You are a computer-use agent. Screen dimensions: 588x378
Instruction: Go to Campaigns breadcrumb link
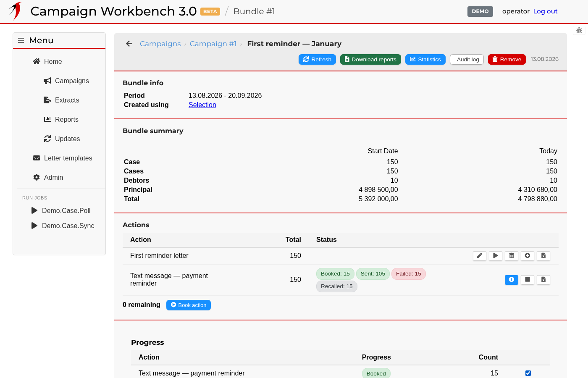160,44
